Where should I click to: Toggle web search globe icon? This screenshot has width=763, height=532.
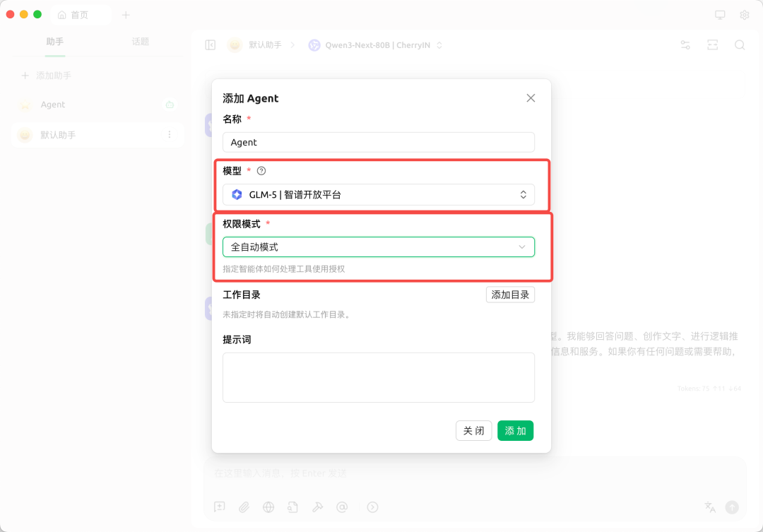pyautogui.click(x=268, y=507)
